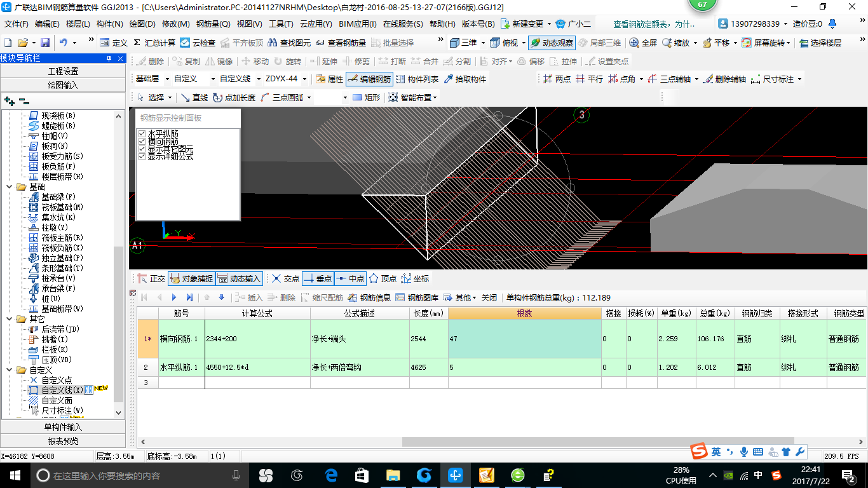Select 矩形 rectangle drawing tool

coord(366,97)
